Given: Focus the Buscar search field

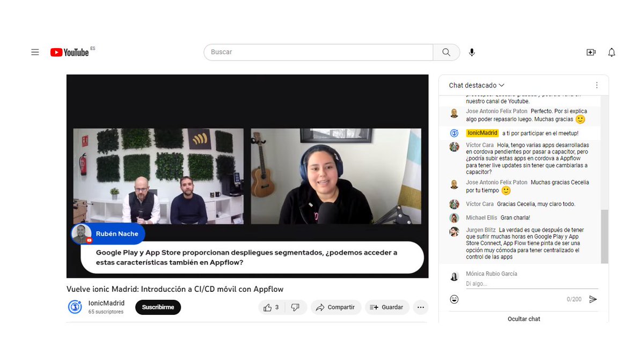Looking at the screenshot, I should pyautogui.click(x=318, y=52).
